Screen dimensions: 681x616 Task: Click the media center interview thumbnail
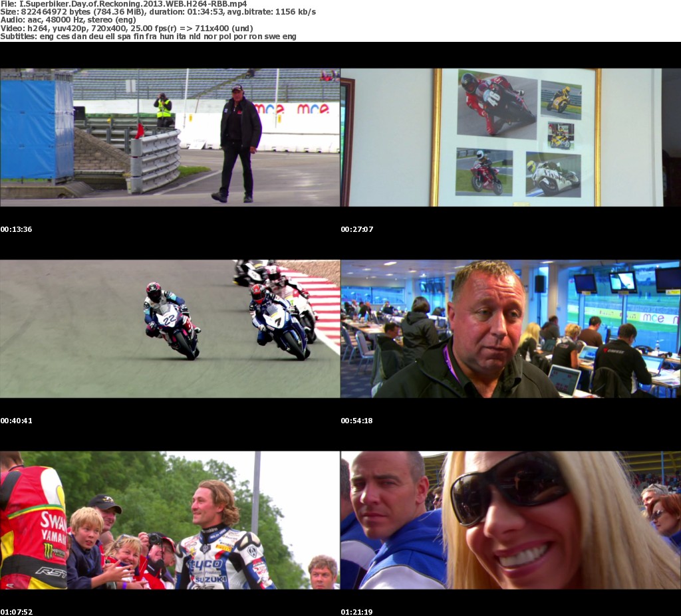[x=511, y=329]
